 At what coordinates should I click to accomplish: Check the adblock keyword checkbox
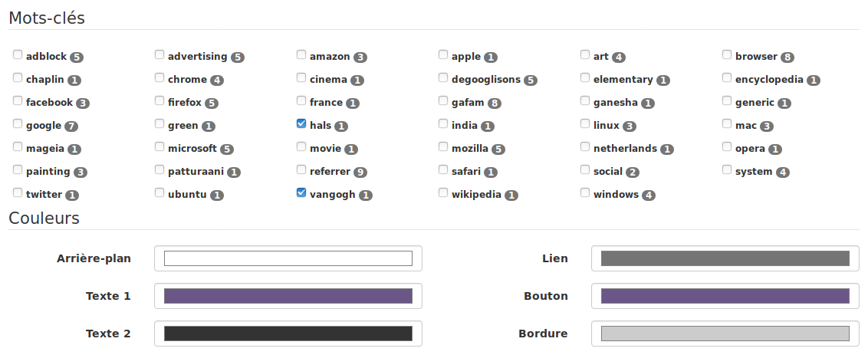tap(18, 54)
